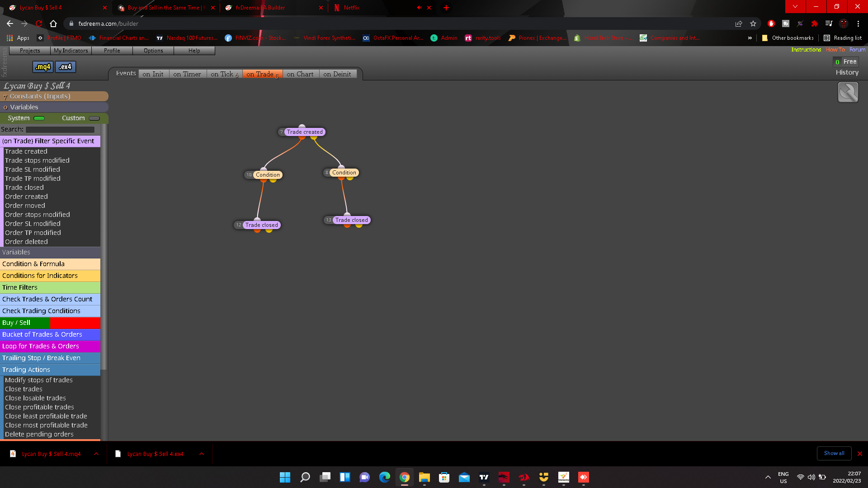Download the .ex4 compiled file button
The width and height of the screenshot is (868, 488).
(66, 67)
